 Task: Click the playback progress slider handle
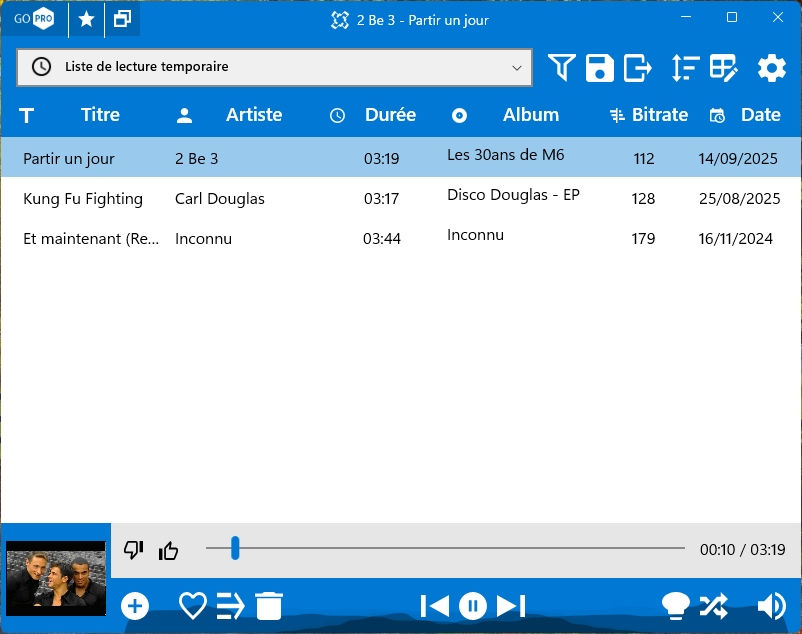(235, 548)
